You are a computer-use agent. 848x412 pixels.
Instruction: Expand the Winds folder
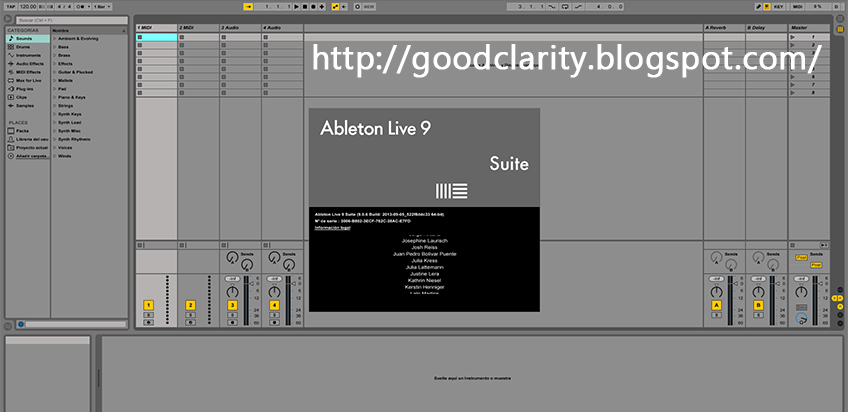(x=55, y=156)
